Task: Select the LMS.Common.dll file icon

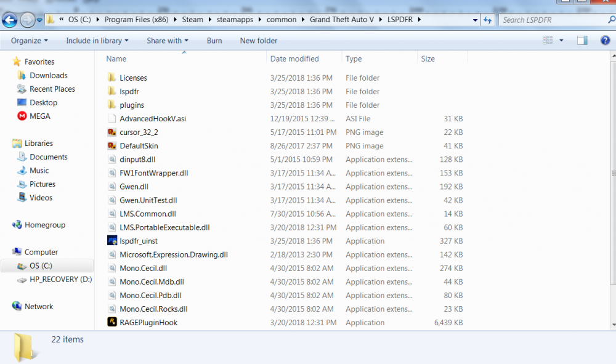Action: click(112, 214)
